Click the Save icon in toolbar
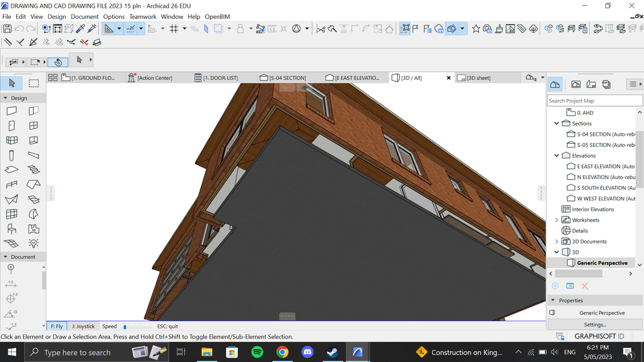 (x=7, y=29)
